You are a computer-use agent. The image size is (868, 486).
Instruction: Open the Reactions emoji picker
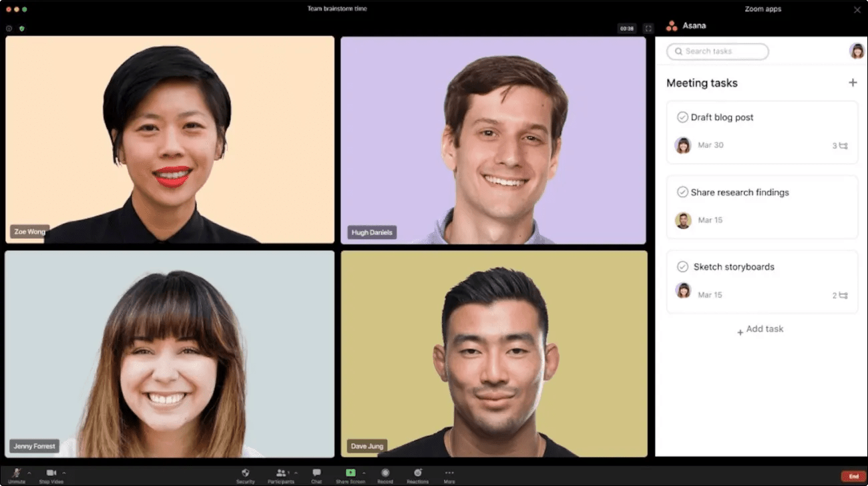[x=418, y=473]
